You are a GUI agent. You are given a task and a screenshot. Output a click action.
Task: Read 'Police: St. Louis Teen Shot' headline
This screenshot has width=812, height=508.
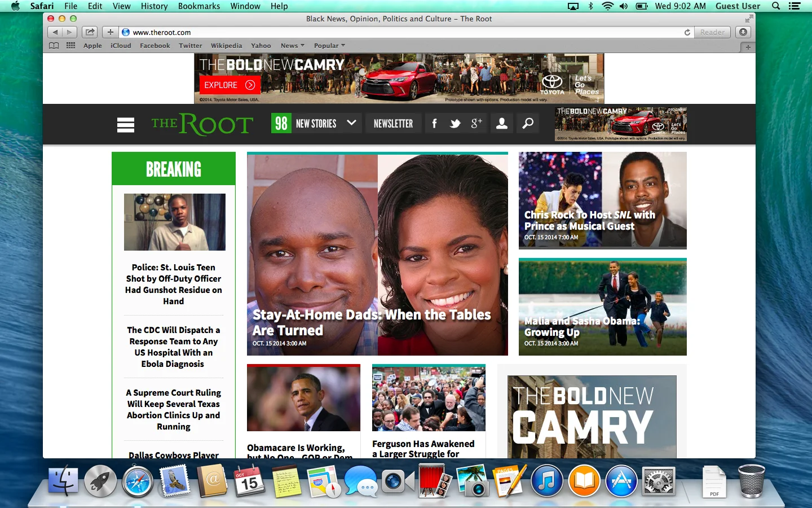point(174,284)
